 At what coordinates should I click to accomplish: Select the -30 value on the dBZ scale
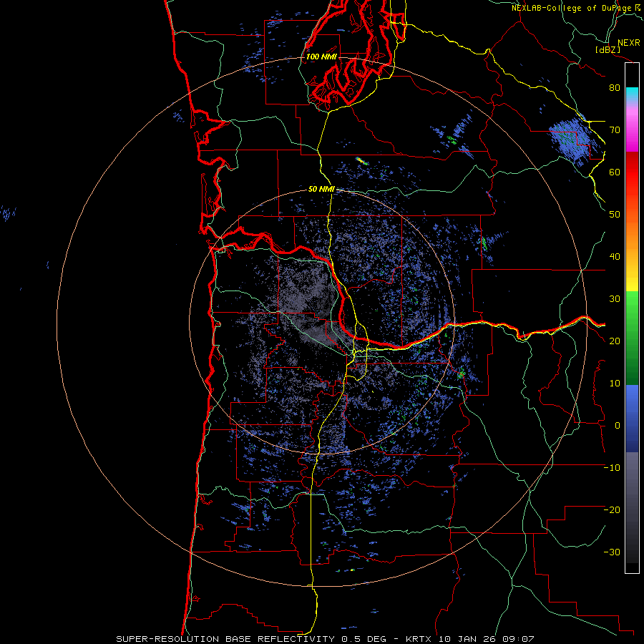click(x=612, y=552)
